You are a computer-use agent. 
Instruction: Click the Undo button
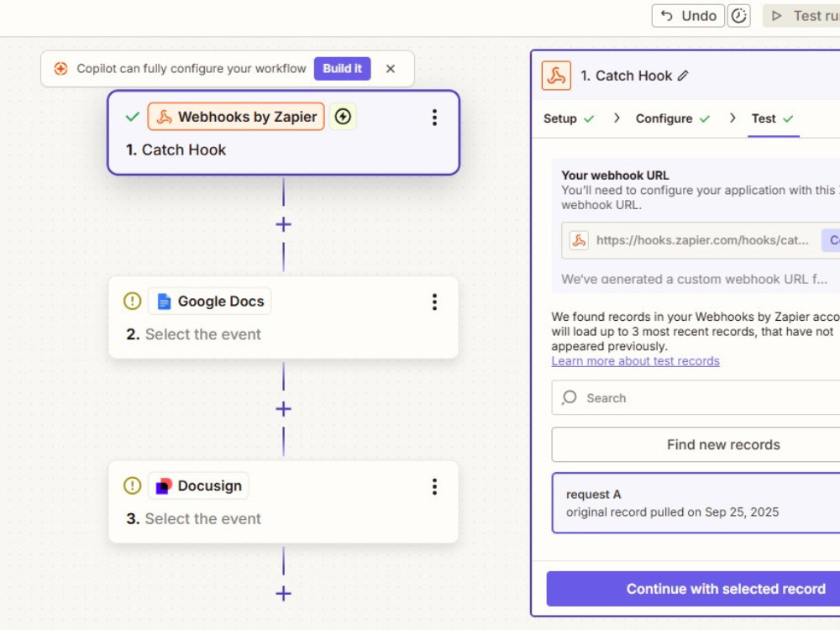click(689, 15)
